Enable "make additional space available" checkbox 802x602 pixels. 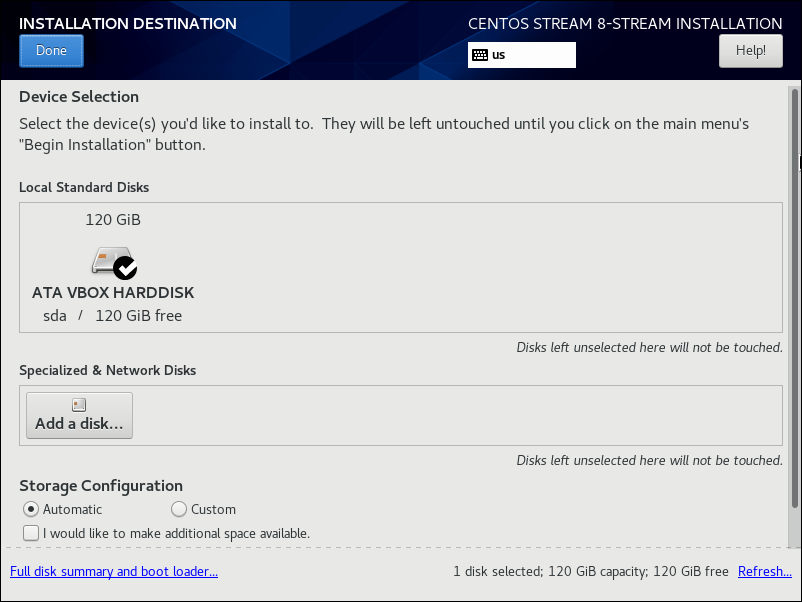pyautogui.click(x=31, y=533)
